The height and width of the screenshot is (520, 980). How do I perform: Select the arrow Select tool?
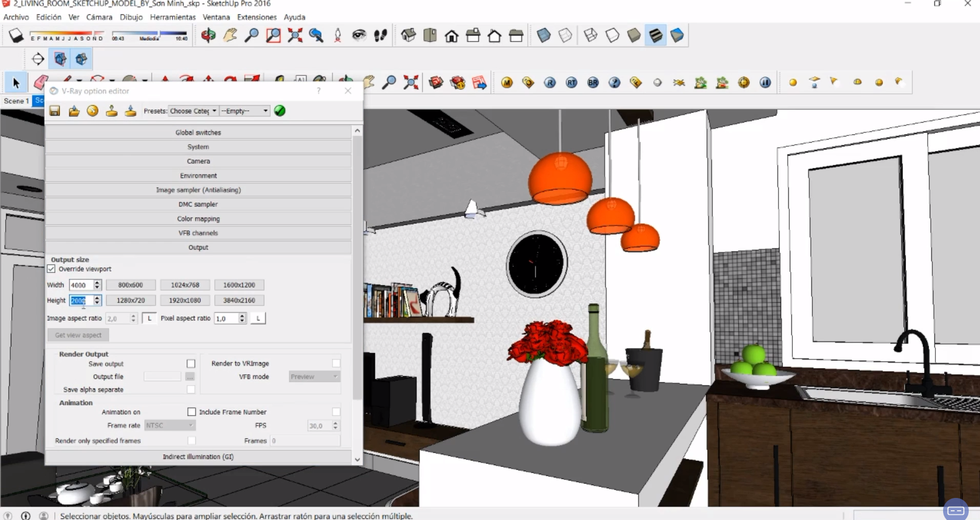pyautogui.click(x=16, y=83)
